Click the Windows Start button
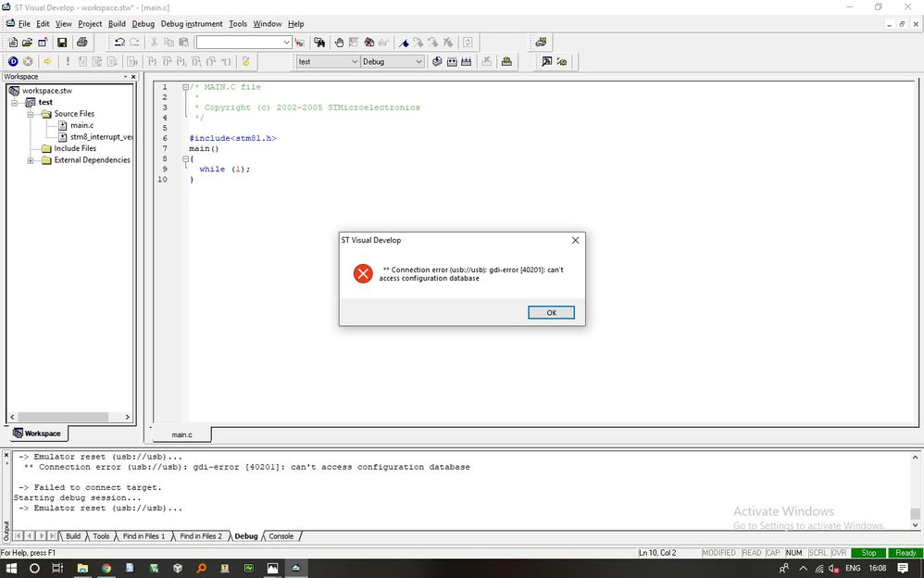This screenshot has width=924, height=578. pyautogui.click(x=11, y=568)
